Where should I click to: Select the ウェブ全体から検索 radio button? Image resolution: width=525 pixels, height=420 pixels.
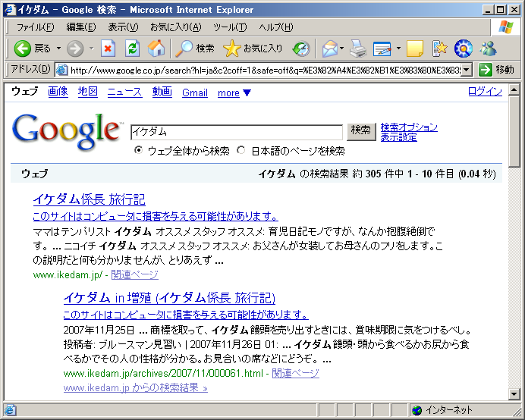(x=138, y=150)
